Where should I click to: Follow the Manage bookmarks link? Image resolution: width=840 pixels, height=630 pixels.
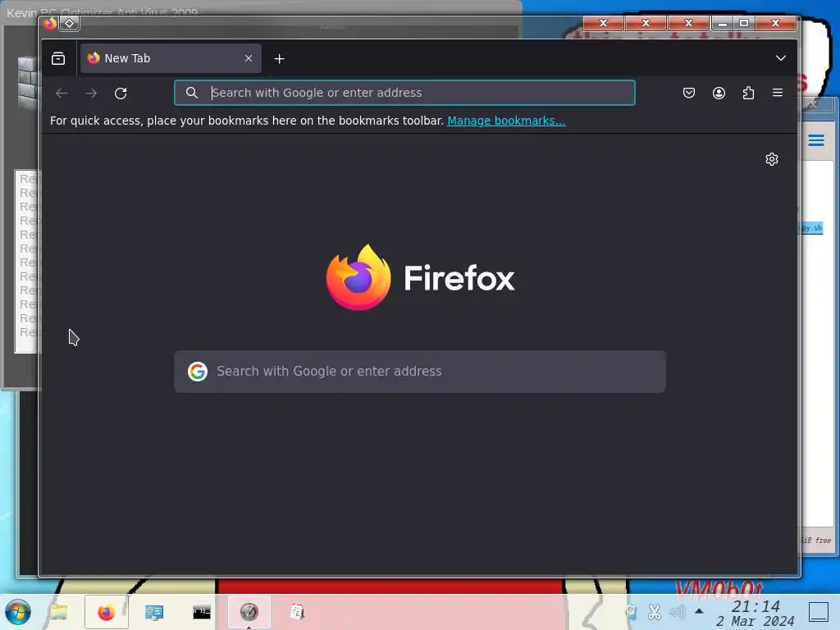(506, 121)
